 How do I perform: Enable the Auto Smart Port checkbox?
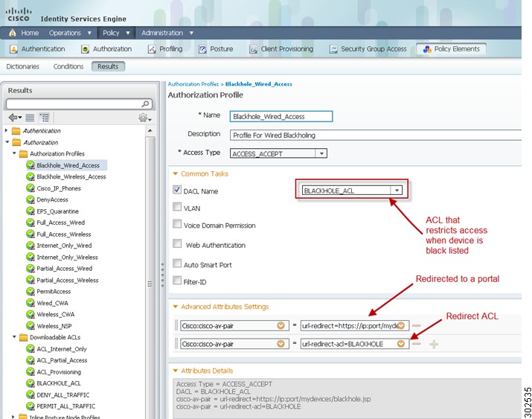point(177,263)
